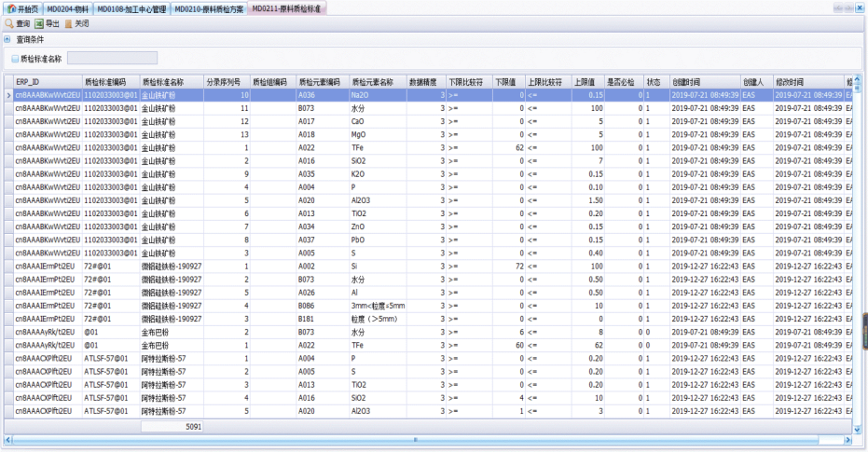The height and width of the screenshot is (452, 868).
Task: Click the 导出 export-to-Excel button
Action: click(47, 24)
